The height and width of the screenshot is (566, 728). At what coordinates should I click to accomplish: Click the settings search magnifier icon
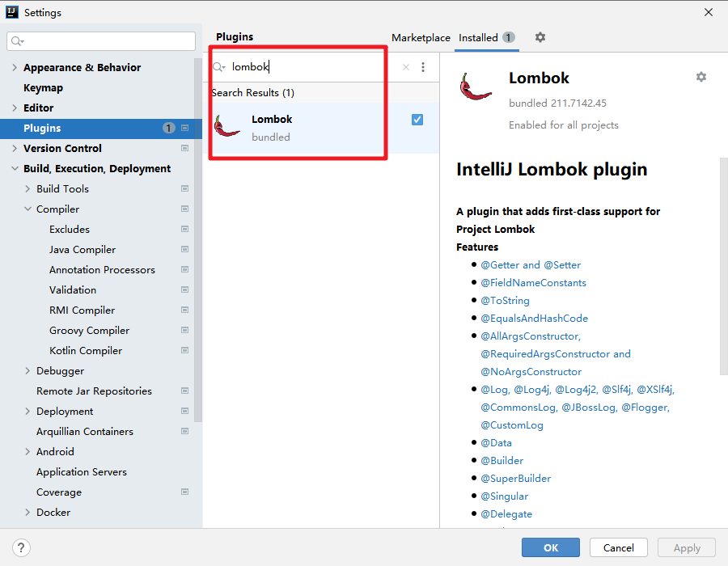point(17,41)
